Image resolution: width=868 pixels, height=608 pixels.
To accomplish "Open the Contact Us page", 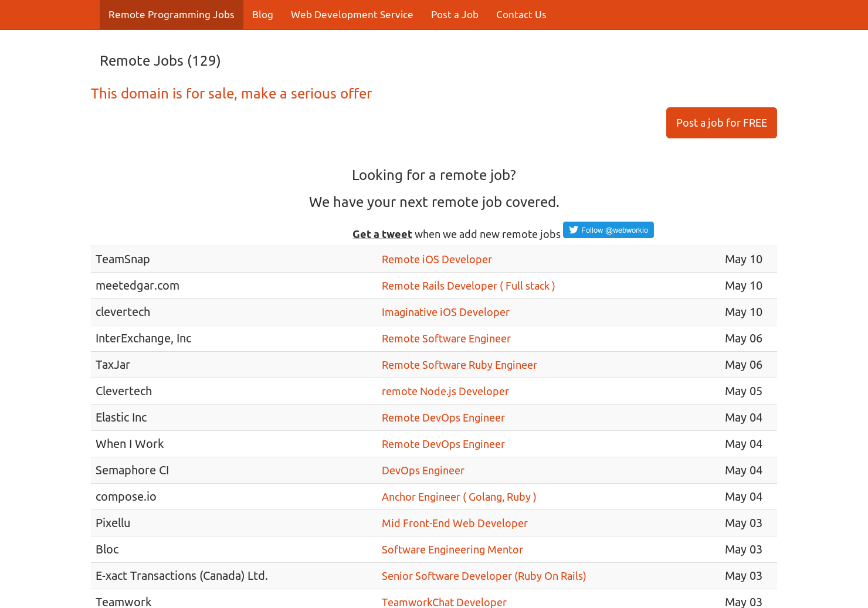I will tap(521, 14).
